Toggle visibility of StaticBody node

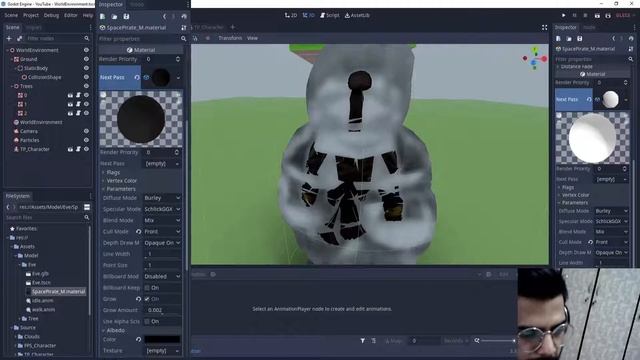tap(86, 68)
